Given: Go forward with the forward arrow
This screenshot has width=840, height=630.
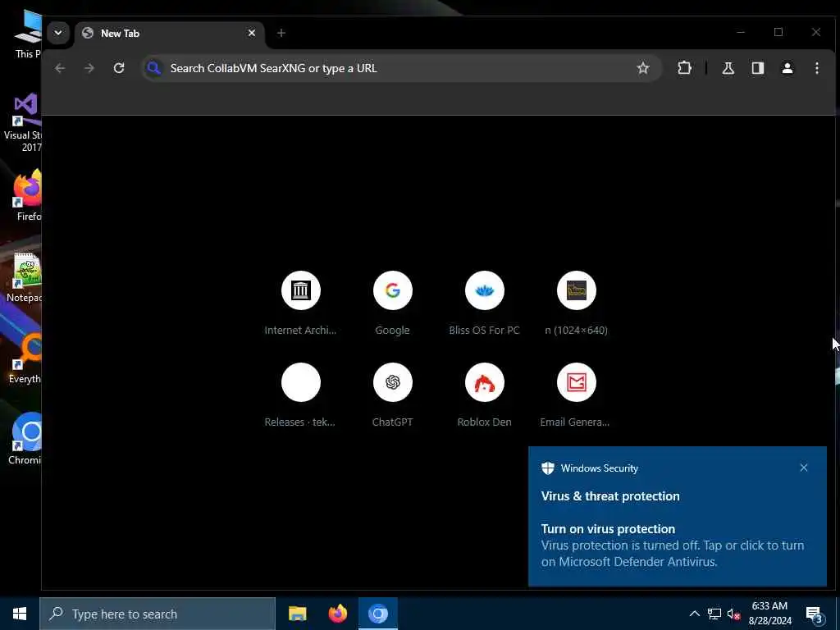Looking at the screenshot, I should pyautogui.click(x=89, y=68).
